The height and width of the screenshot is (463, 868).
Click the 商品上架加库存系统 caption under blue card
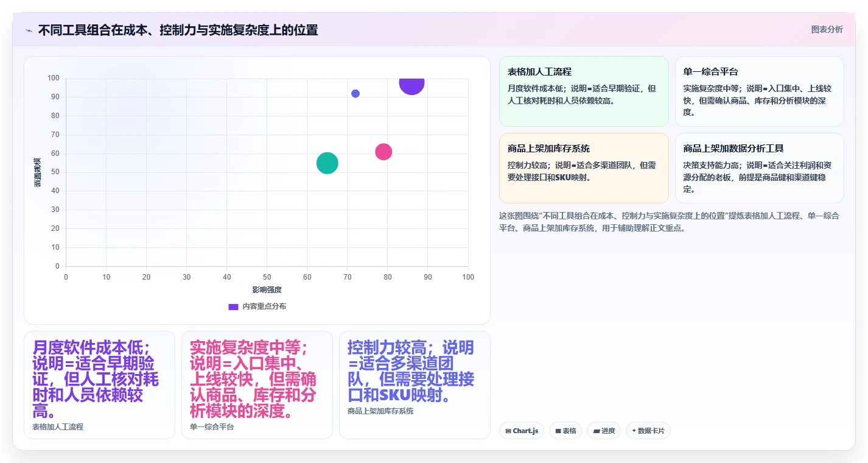[380, 411]
